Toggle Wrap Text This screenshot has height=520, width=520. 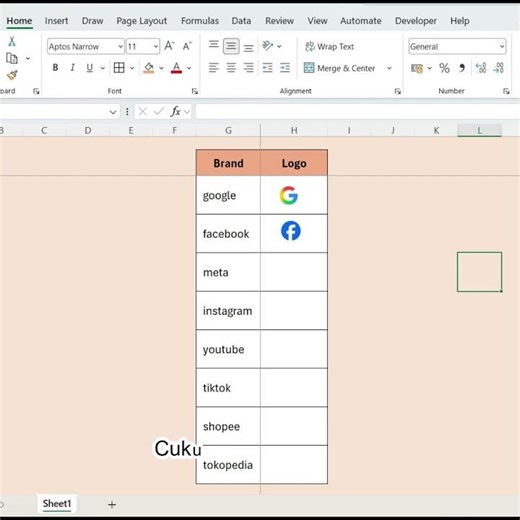pyautogui.click(x=329, y=46)
